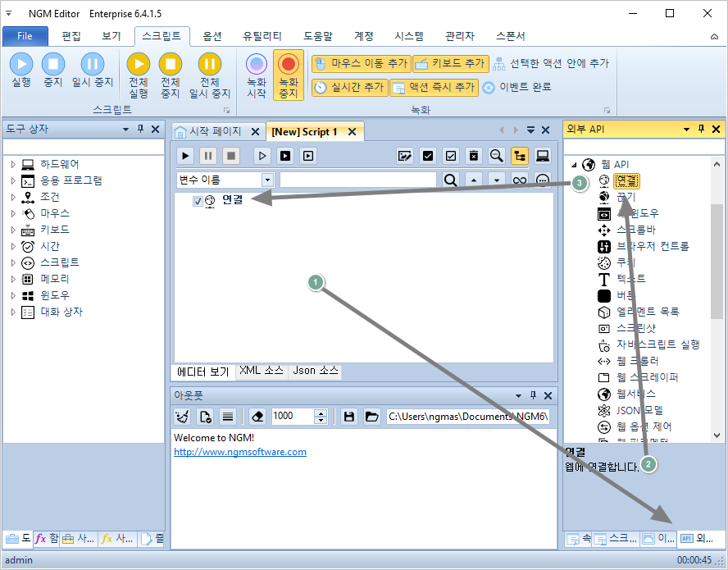
Task: Switch to the XML 소스 tab
Action: 262,371
